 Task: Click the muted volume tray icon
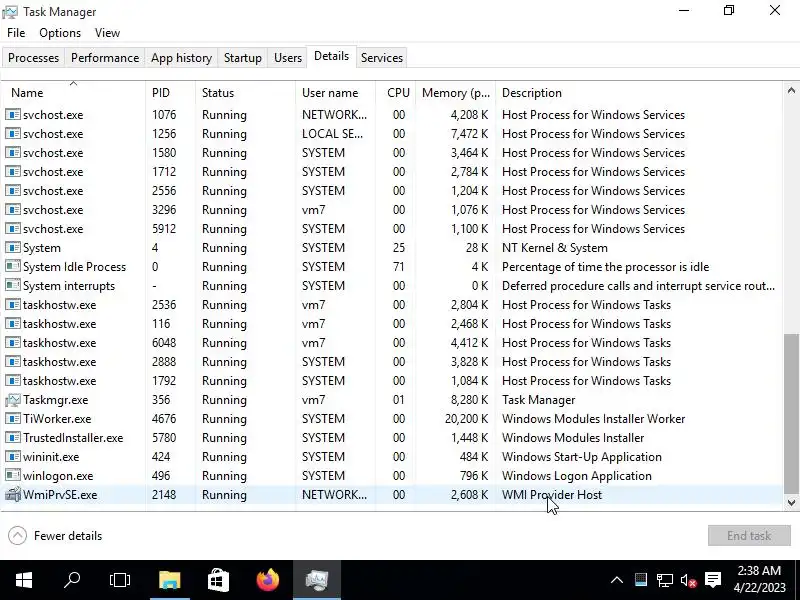click(689, 580)
